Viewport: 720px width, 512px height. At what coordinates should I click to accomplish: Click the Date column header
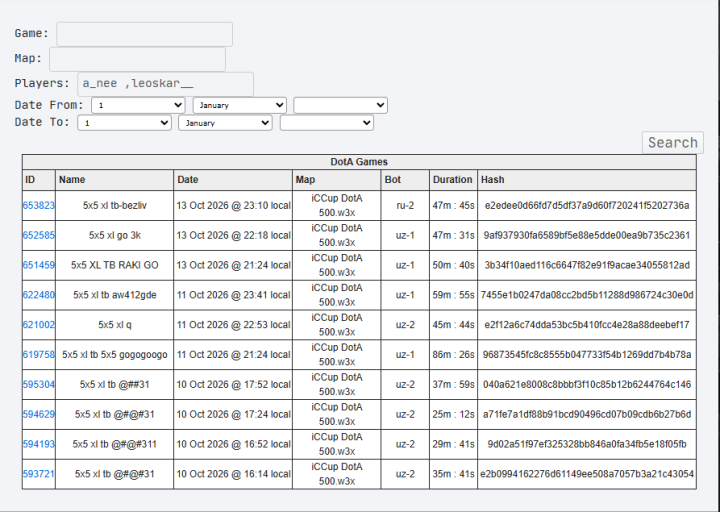pyautogui.click(x=233, y=180)
